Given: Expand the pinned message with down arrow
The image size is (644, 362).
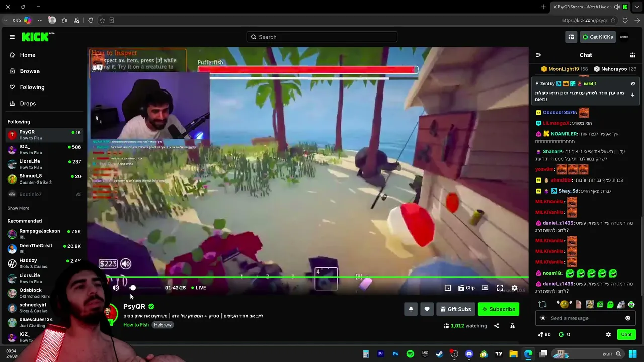Looking at the screenshot, I should [633, 95].
